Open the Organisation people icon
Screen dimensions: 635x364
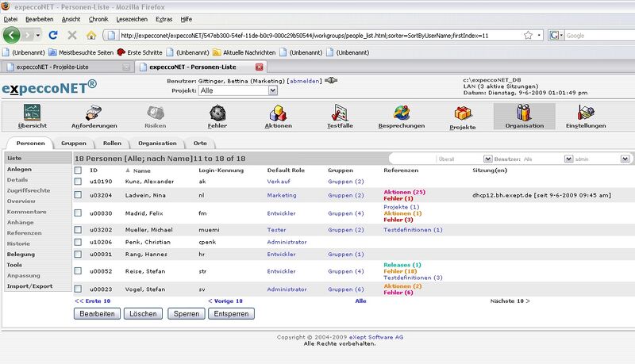click(x=524, y=113)
